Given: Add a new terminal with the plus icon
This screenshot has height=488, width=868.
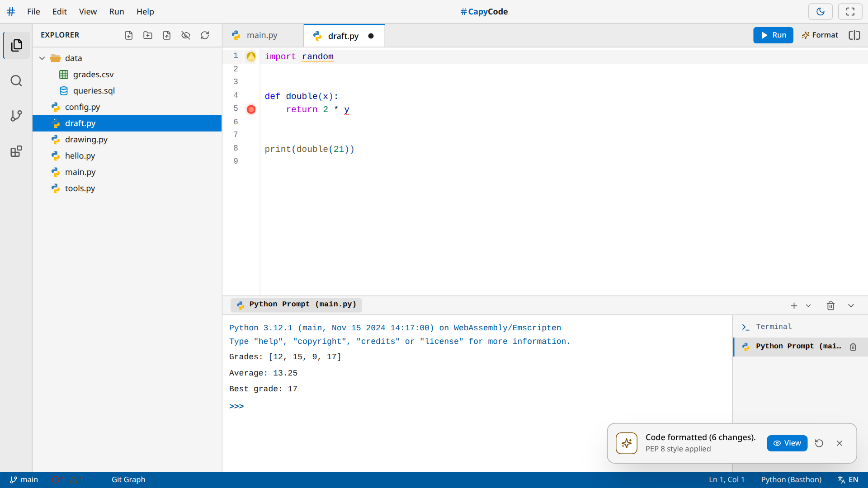Looking at the screenshot, I should (794, 306).
